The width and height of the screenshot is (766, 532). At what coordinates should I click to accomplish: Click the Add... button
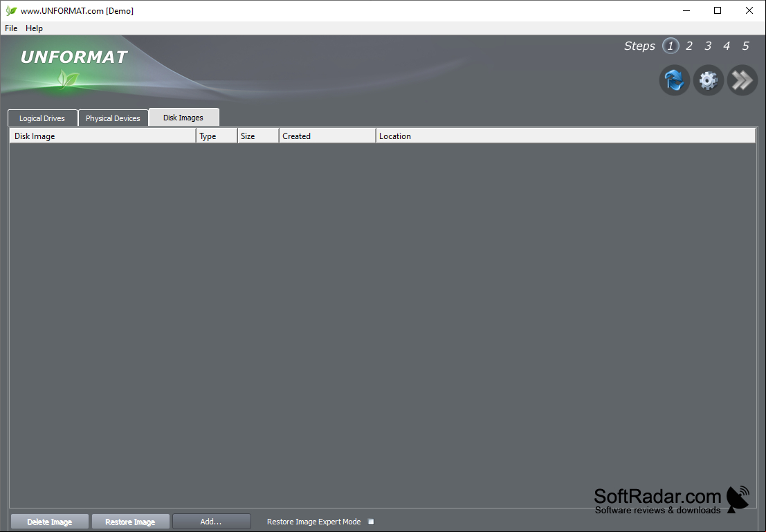(x=212, y=521)
